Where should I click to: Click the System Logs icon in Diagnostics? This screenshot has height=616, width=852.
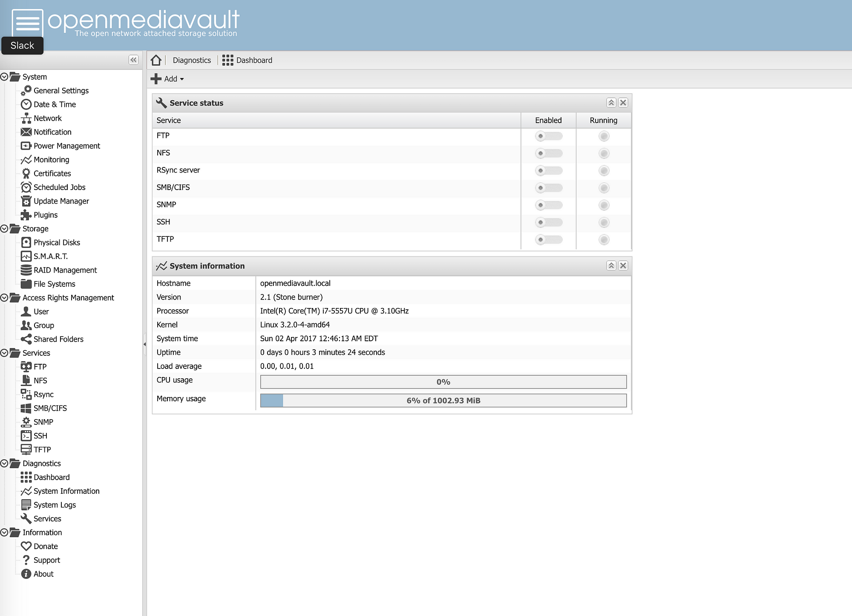point(26,505)
